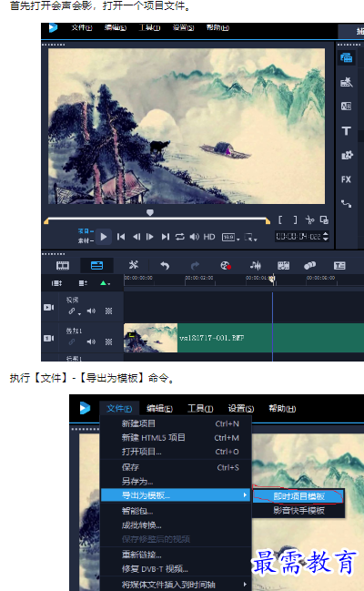Open the Customize toolbar tools icon

click(x=134, y=265)
